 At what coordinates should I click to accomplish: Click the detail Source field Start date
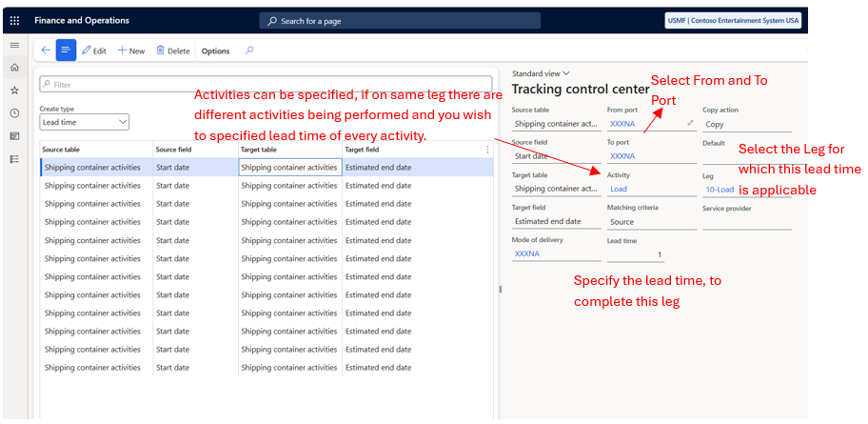click(x=556, y=156)
